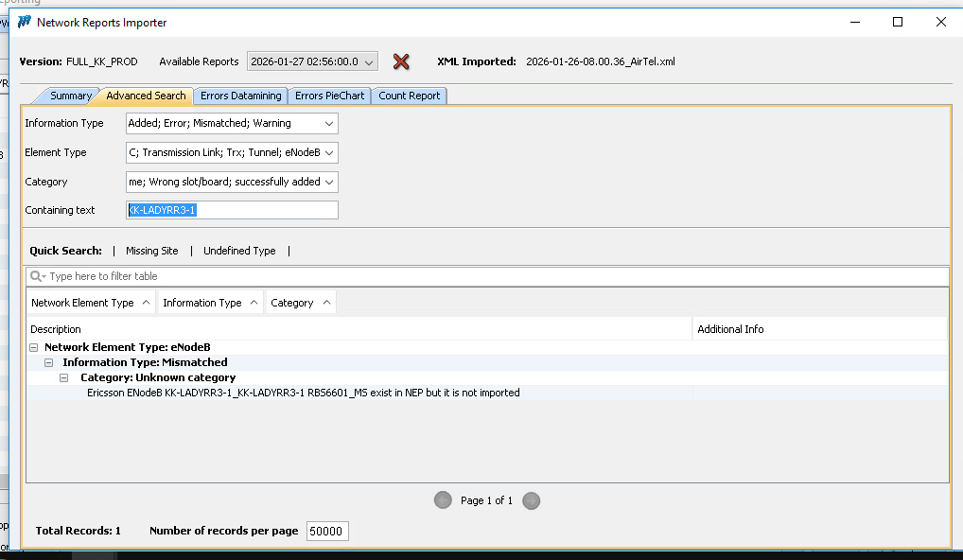This screenshot has width=963, height=560.
Task: Click the search magnifier icon in filter
Action: click(x=37, y=276)
